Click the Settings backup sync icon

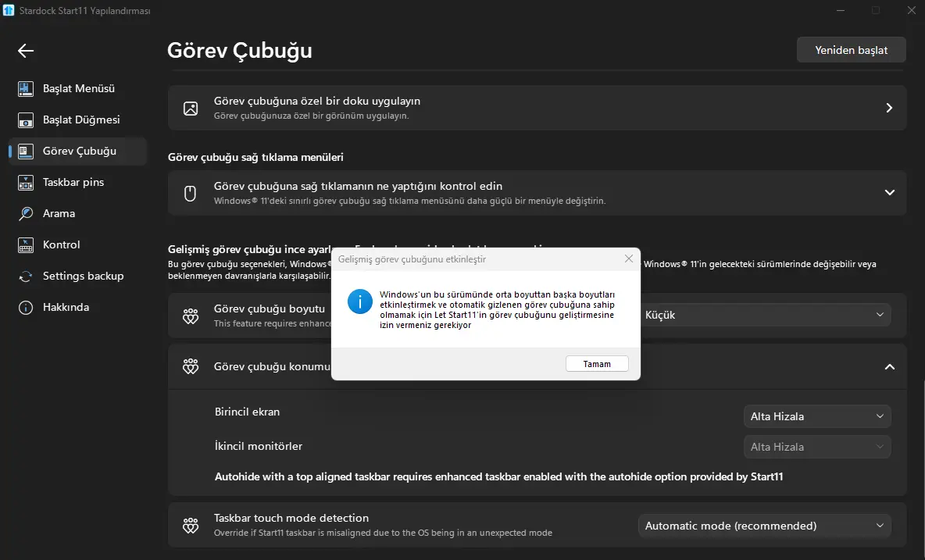[25, 276]
